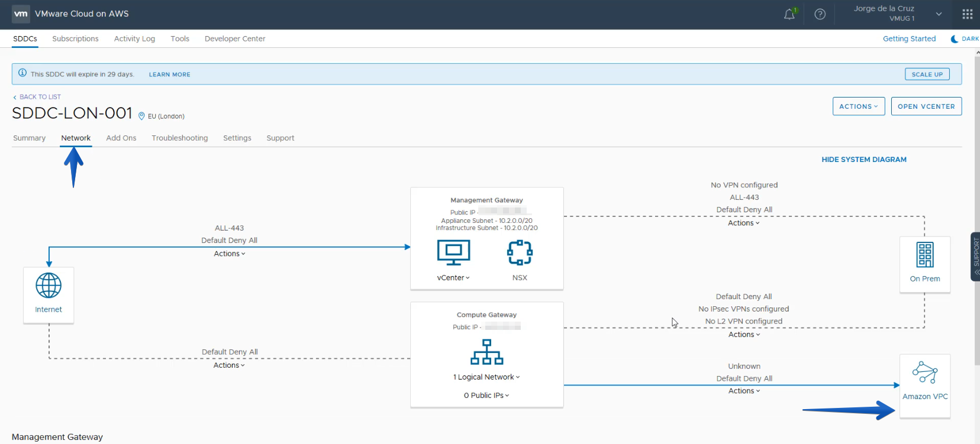Click the Getting Started link
This screenshot has height=444, width=980.
click(910, 39)
